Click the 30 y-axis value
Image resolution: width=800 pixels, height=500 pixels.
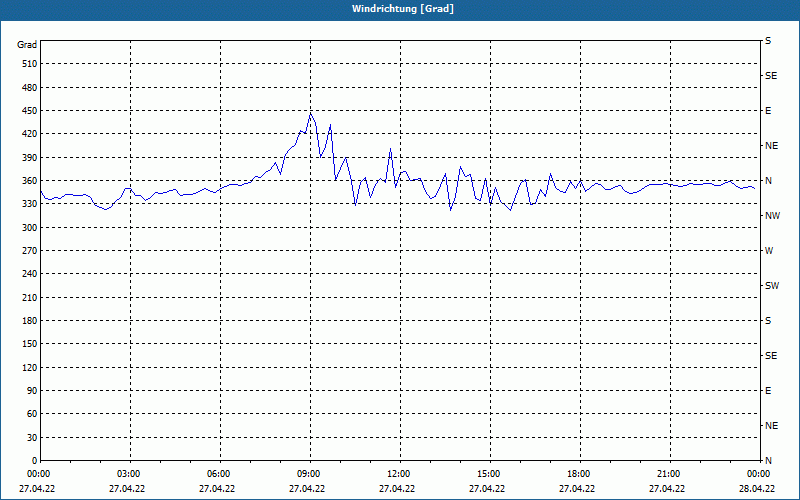click(x=32, y=437)
